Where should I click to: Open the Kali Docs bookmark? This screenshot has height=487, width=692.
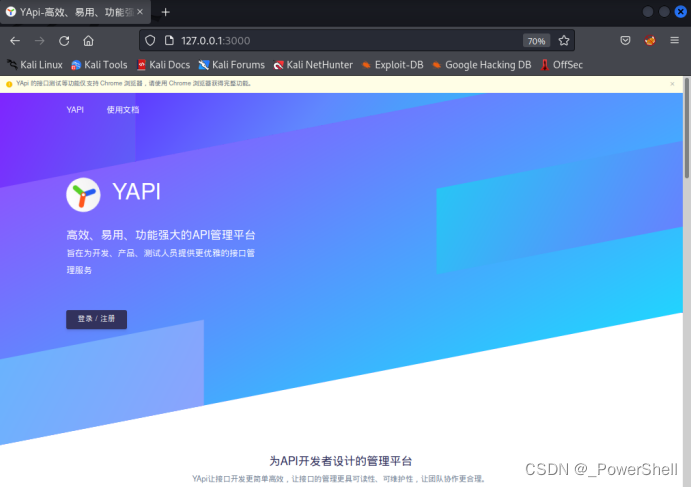pos(163,65)
